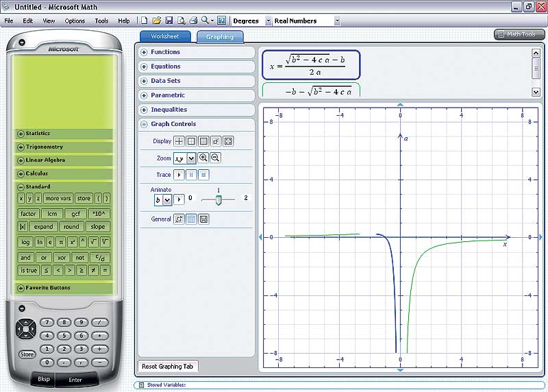Click the fourth Display icon
Viewport: 548px width, 392px height.
click(216, 141)
